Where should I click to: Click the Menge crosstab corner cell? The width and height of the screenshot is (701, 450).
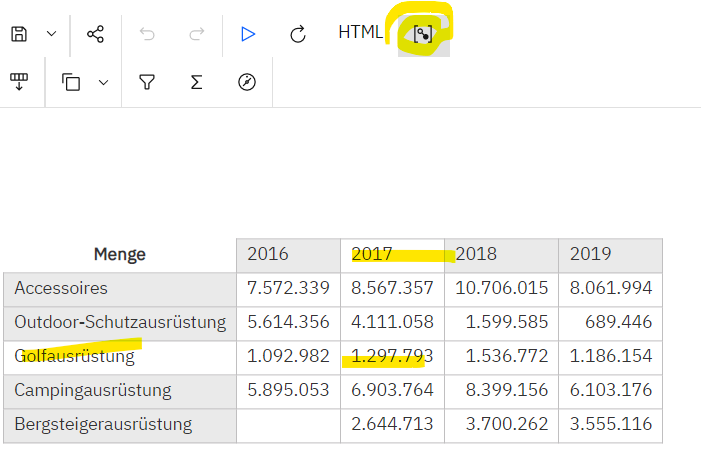[119, 254]
